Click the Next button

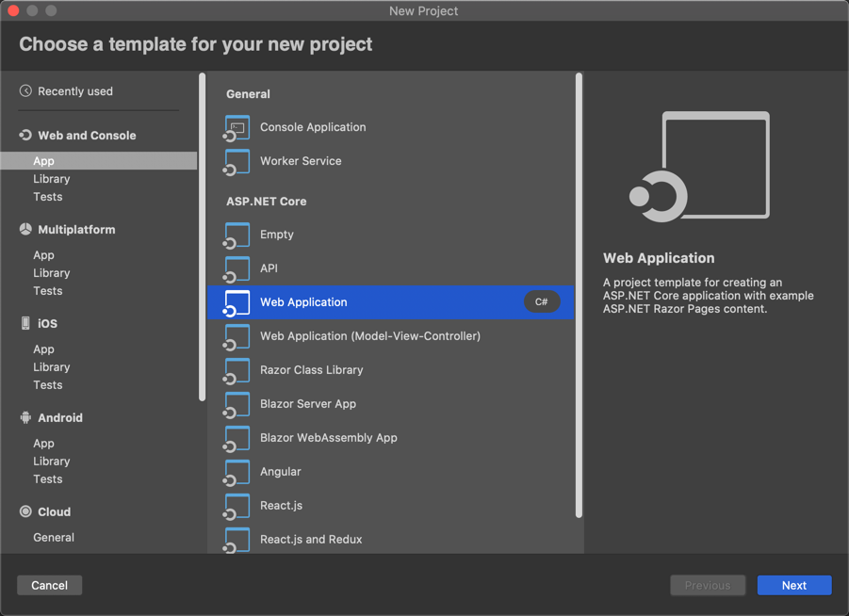(x=793, y=585)
